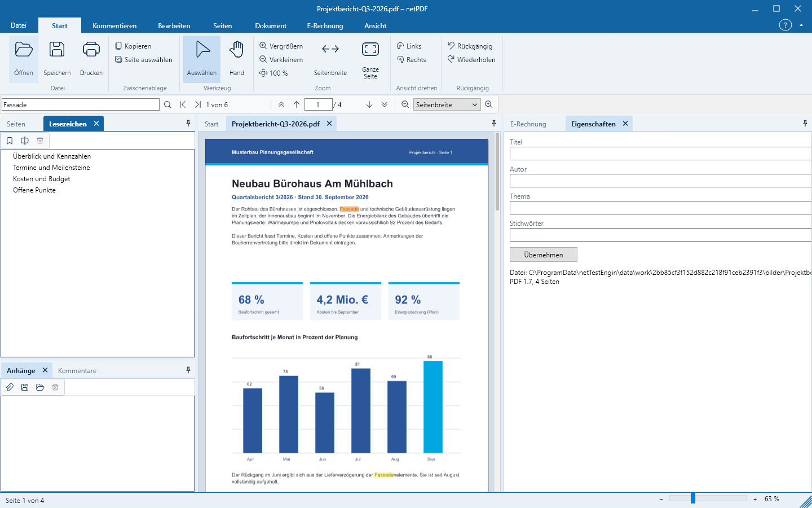The image size is (812, 508).
Task: Switch to the E-Rechnung ribbon tab
Action: [325, 26]
